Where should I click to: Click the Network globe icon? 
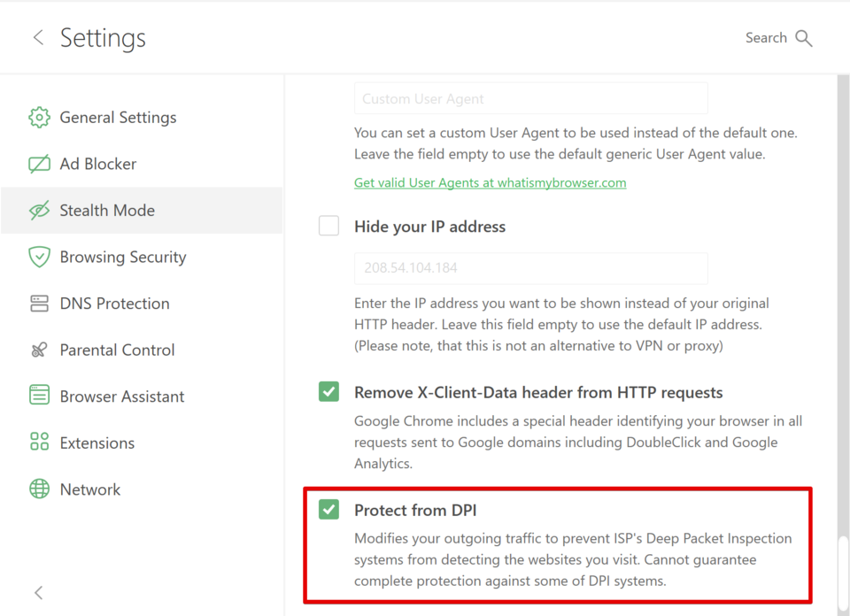click(39, 489)
